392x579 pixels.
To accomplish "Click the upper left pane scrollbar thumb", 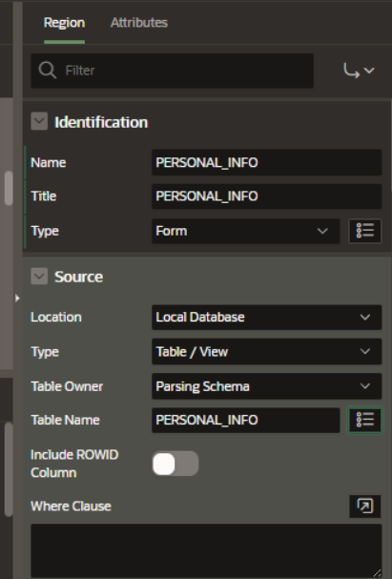I will [x=9, y=188].
